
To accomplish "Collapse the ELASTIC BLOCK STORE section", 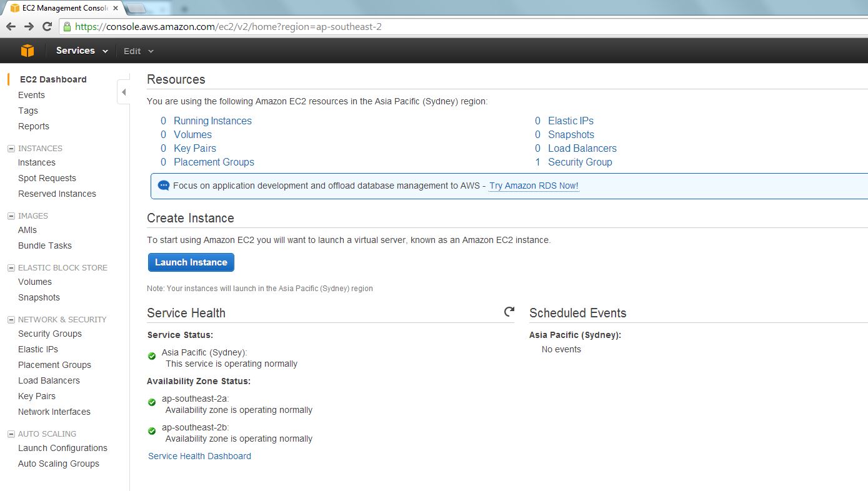I will point(11,268).
